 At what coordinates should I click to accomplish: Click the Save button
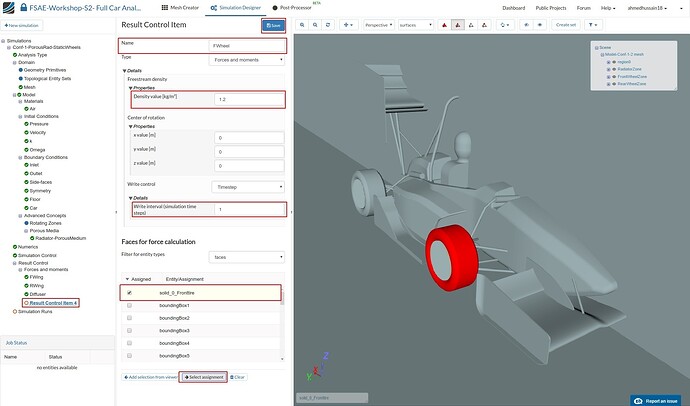[272, 25]
